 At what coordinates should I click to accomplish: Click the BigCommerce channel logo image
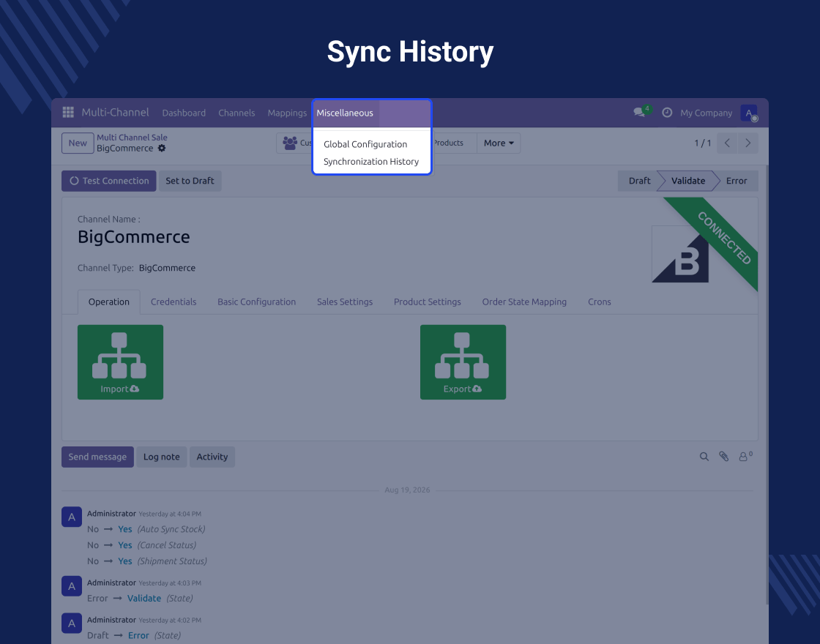(680, 254)
